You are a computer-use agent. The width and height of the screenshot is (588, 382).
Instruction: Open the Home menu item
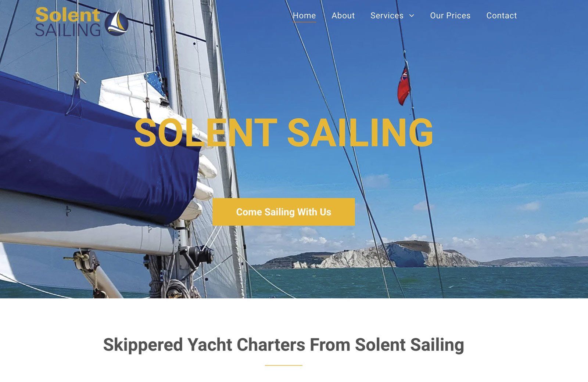304,15
